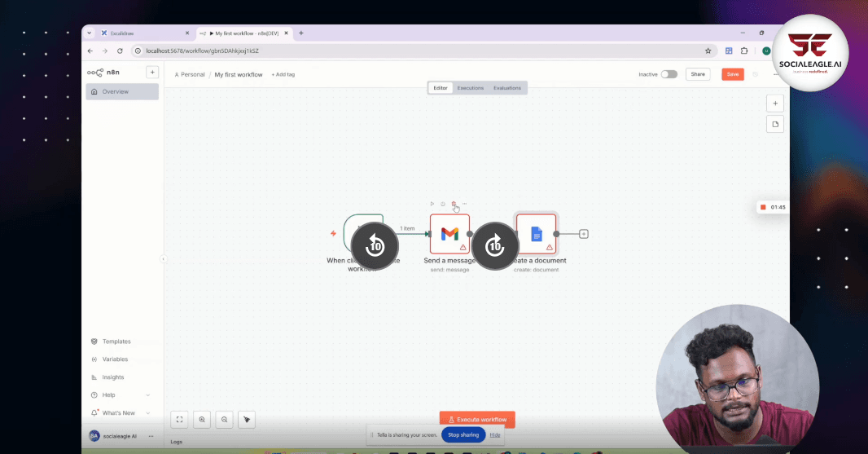Click the trigger lightning bolt icon
Image resolution: width=868 pixels, height=454 pixels.
333,233
